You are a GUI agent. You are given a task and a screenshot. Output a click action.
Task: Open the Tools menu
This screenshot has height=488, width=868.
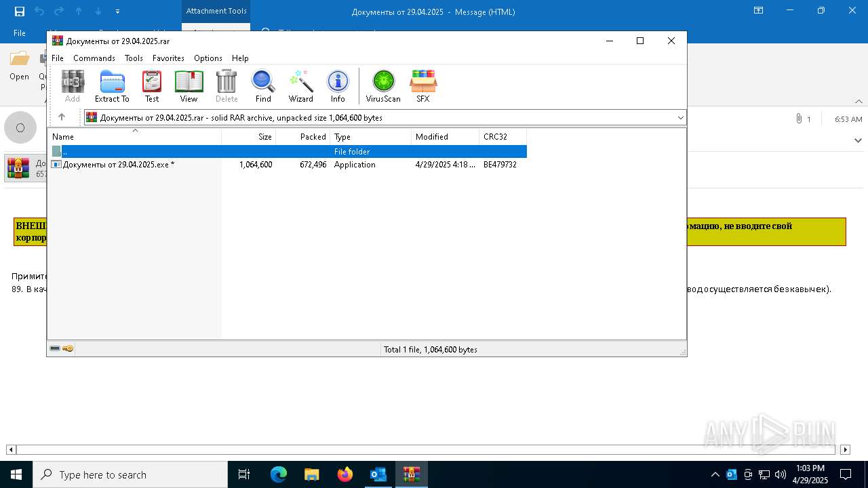[134, 58]
